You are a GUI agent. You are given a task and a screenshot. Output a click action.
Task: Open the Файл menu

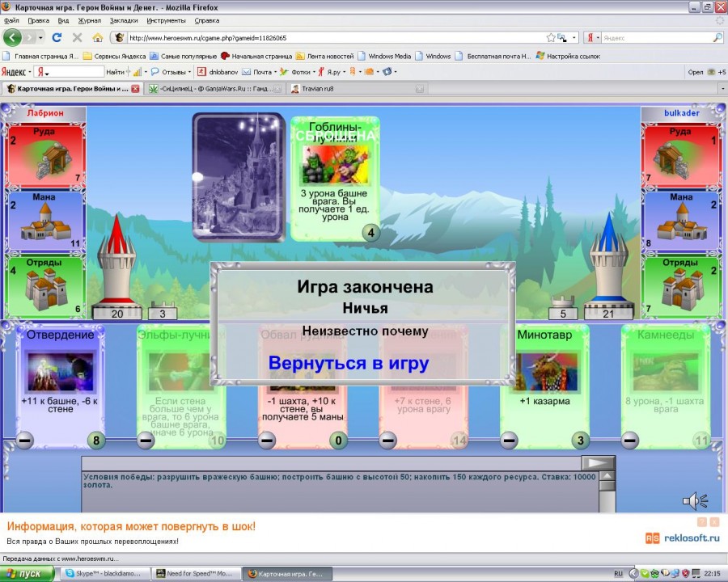click(x=11, y=20)
